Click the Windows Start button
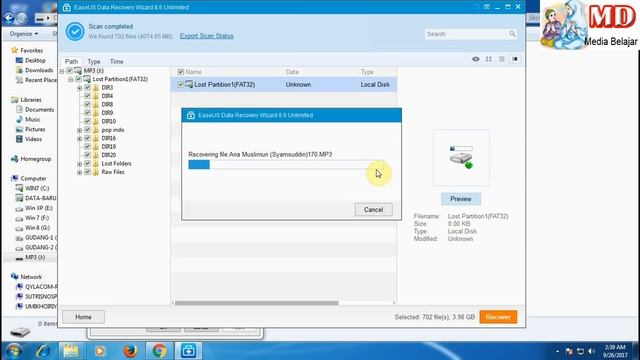The image size is (640, 360). 13,351
